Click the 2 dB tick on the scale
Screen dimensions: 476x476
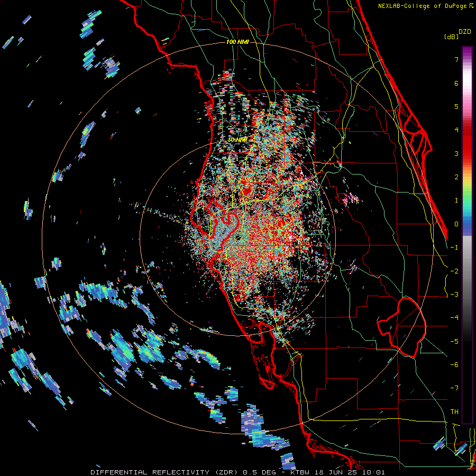pyautogui.click(x=456, y=177)
